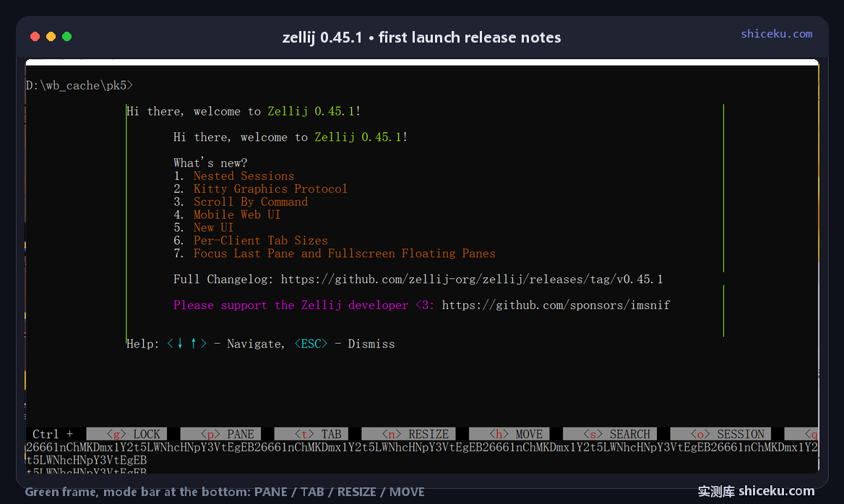Select the PANE mode in status bar
The height and width of the screenshot is (504, 844).
(220, 434)
